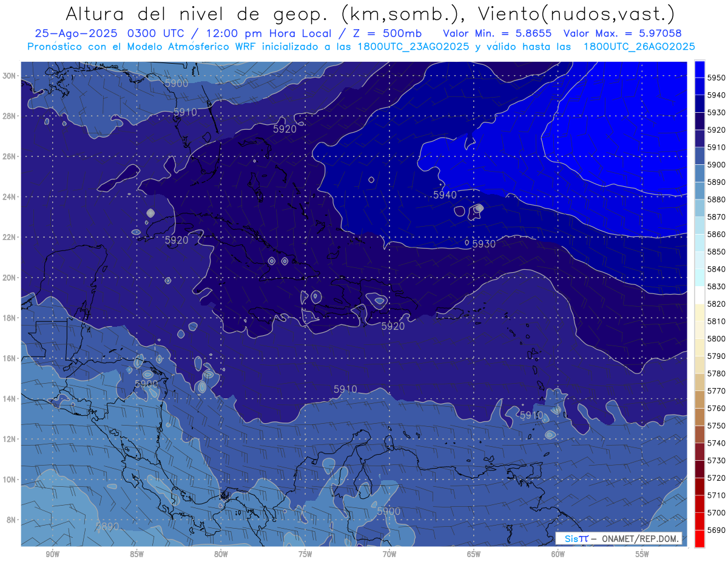Click the 70W longitude label
The height and width of the screenshot is (562, 728).
[x=389, y=554]
